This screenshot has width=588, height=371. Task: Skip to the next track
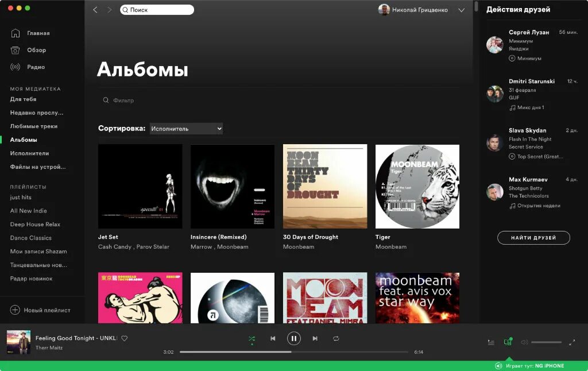click(315, 338)
